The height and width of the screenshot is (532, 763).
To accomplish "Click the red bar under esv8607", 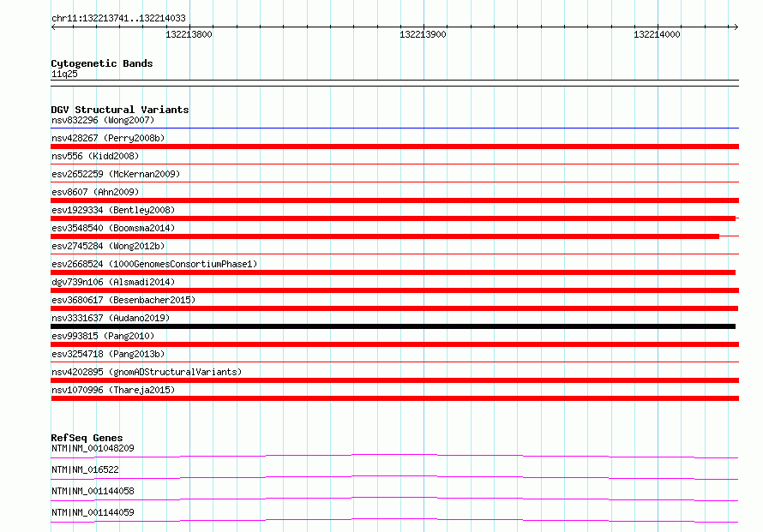I will (x=394, y=200).
